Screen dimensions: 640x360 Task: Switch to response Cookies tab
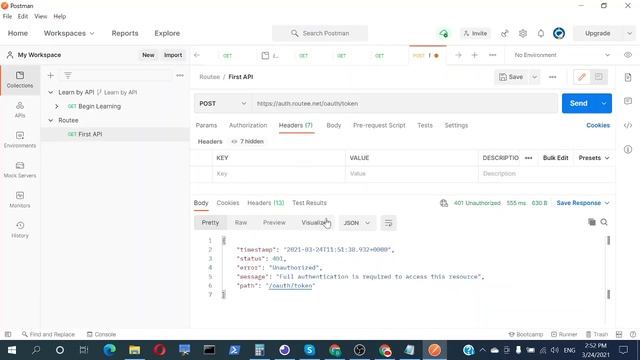click(228, 203)
